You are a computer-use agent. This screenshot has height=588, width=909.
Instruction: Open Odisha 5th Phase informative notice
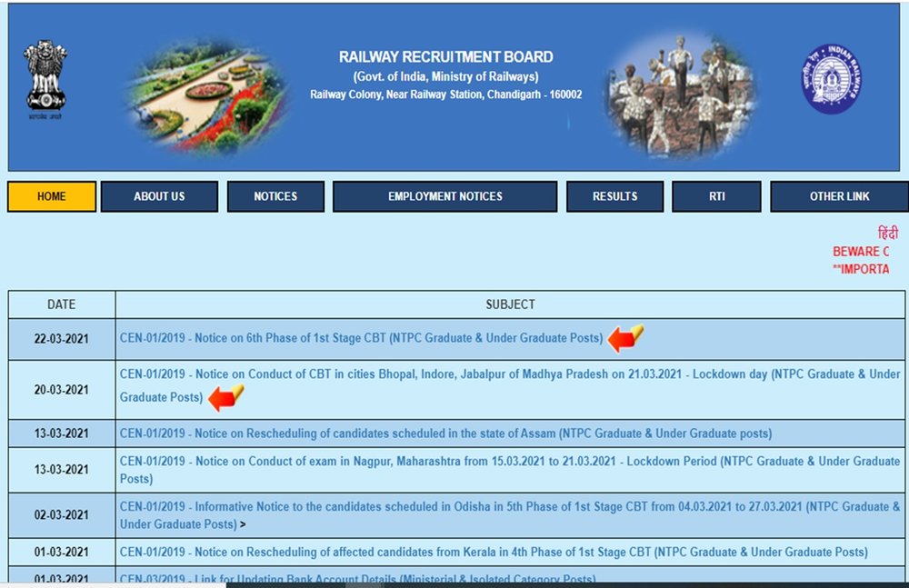[x=510, y=515]
